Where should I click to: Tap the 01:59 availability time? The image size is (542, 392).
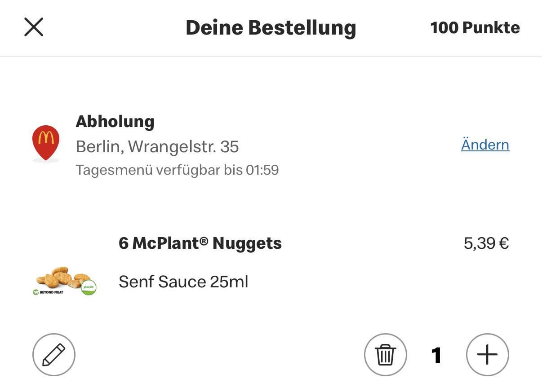click(262, 170)
